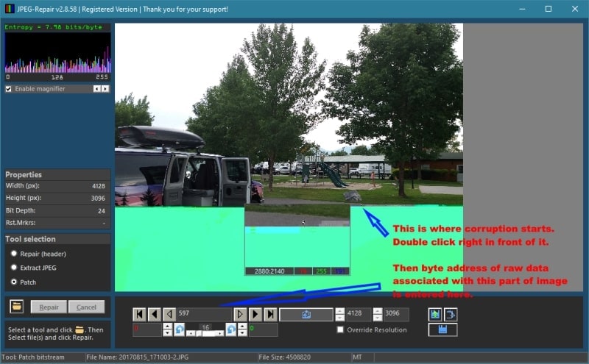Click magnifier right arrow button
589x364 pixels.
pos(105,88)
